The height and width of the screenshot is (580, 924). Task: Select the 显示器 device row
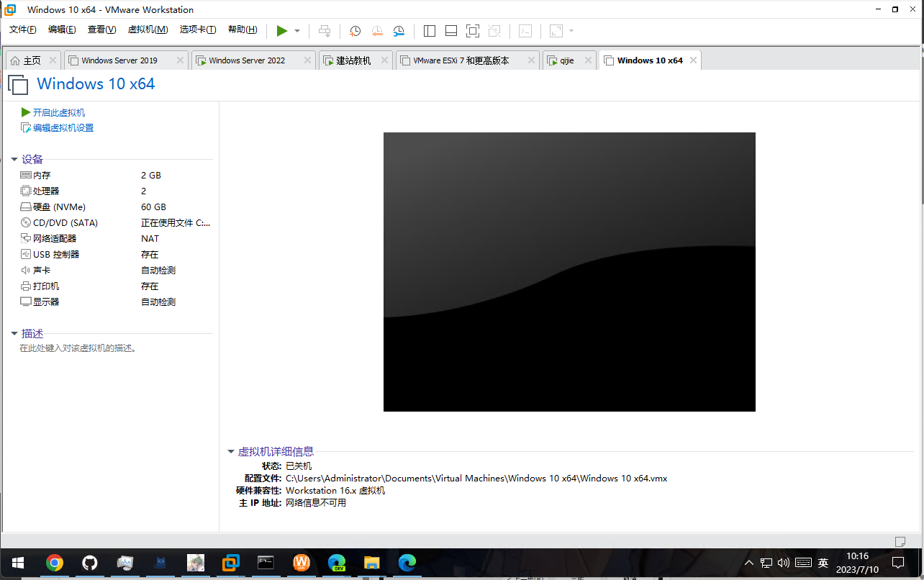[x=115, y=302]
